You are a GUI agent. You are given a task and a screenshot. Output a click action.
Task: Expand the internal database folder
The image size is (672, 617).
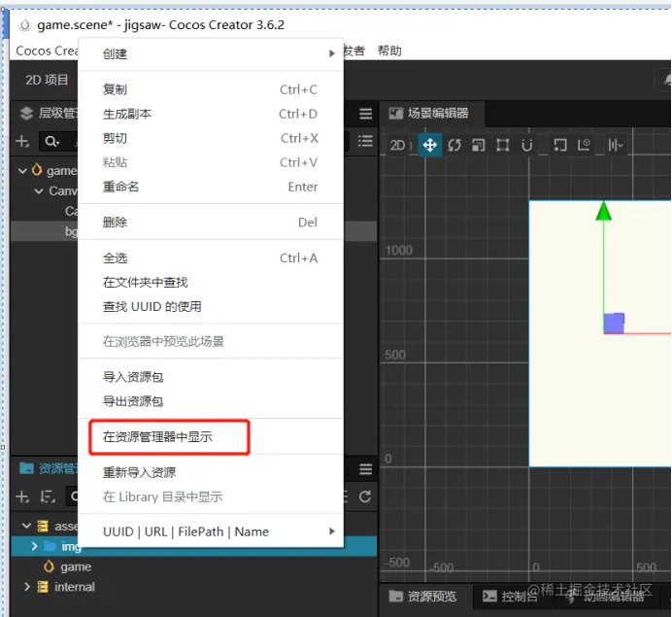click(26, 587)
